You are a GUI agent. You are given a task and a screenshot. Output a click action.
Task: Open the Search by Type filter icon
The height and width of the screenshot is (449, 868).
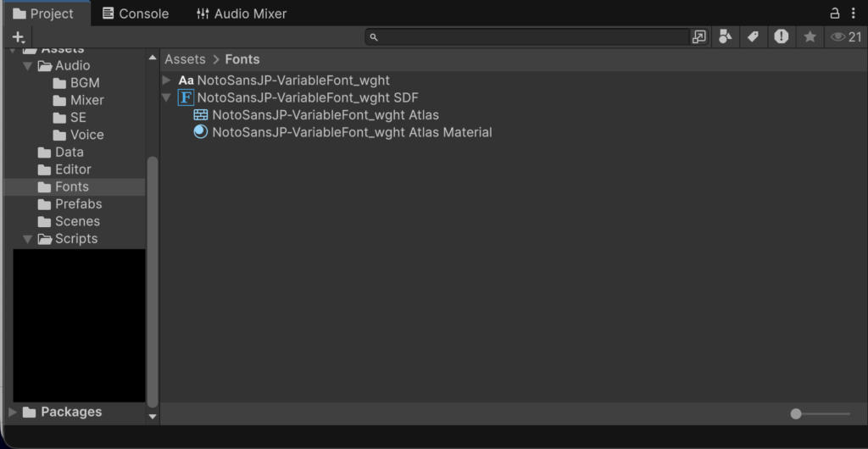(726, 37)
